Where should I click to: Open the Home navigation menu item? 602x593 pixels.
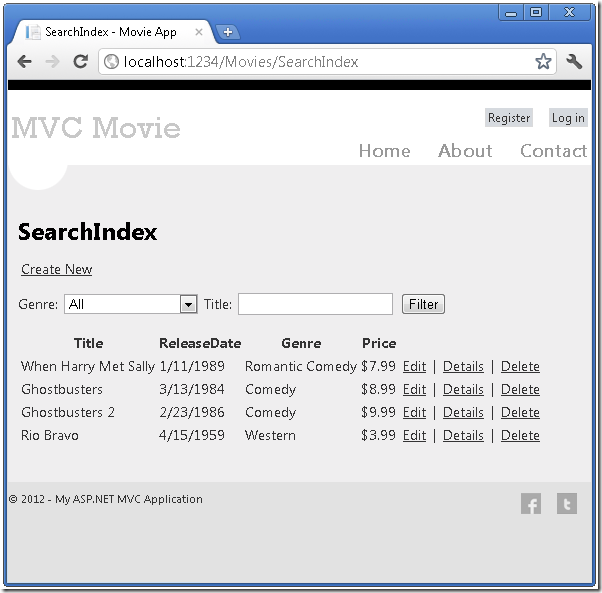384,151
